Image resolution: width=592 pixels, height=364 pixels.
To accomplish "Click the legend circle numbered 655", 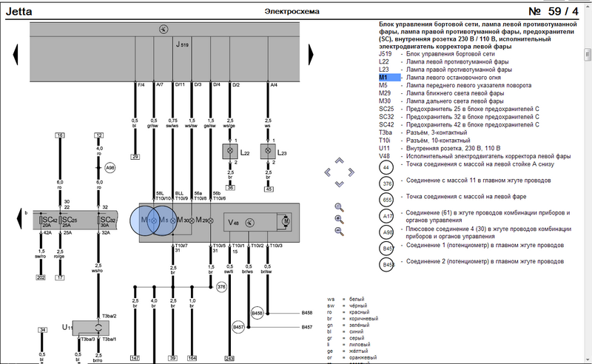I will (387, 200).
